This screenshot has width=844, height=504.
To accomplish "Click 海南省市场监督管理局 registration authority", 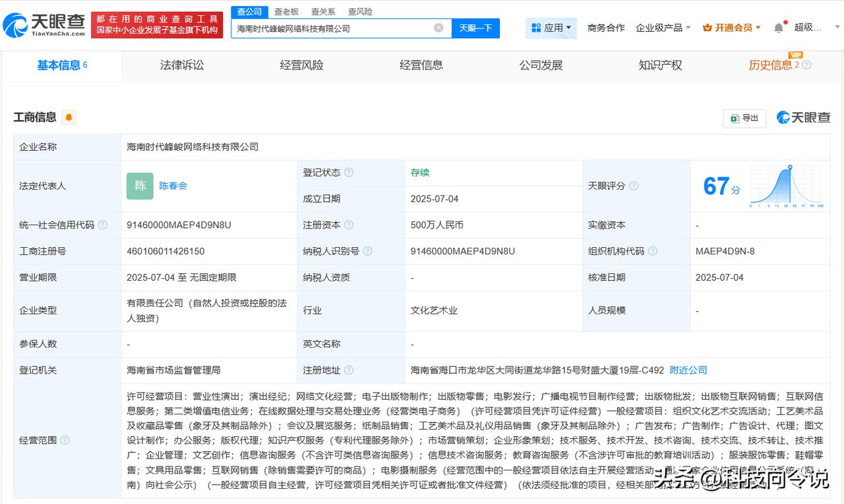I will (173, 370).
